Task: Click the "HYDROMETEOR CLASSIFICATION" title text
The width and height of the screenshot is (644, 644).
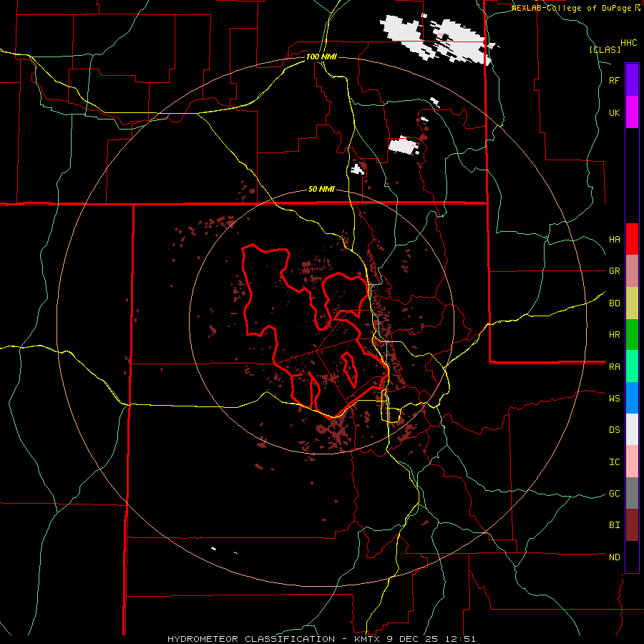Action: click(251, 639)
